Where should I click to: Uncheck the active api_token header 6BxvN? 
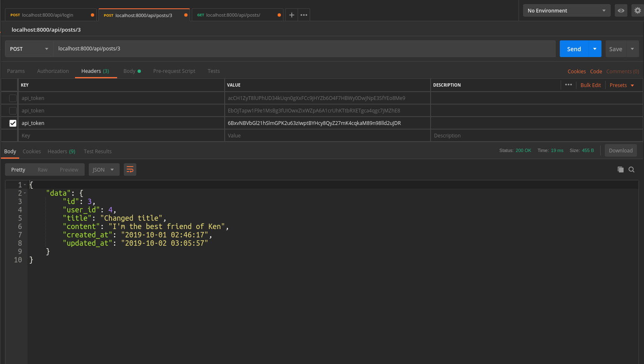[x=13, y=123]
